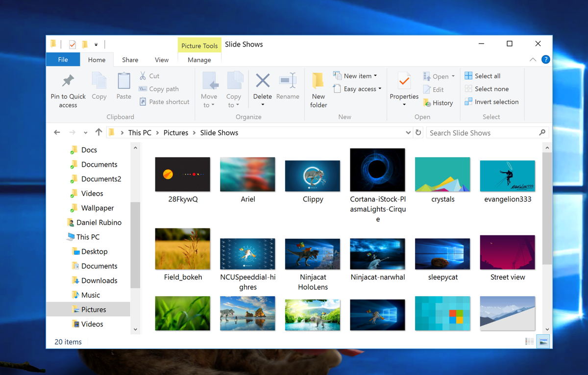Switch to the View ribbon tab
The image size is (588, 375).
(162, 59)
